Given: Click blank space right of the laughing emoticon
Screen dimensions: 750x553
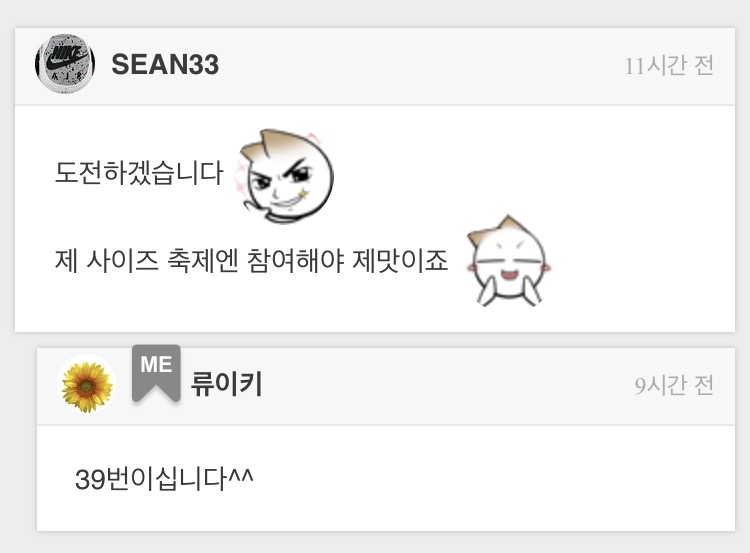Looking at the screenshot, I should 641,261.
